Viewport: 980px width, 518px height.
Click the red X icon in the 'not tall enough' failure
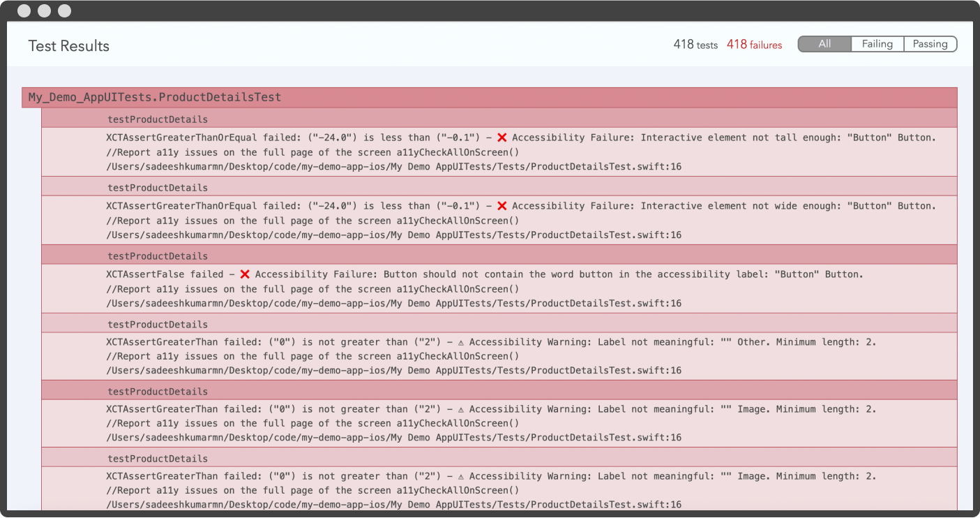tap(502, 137)
